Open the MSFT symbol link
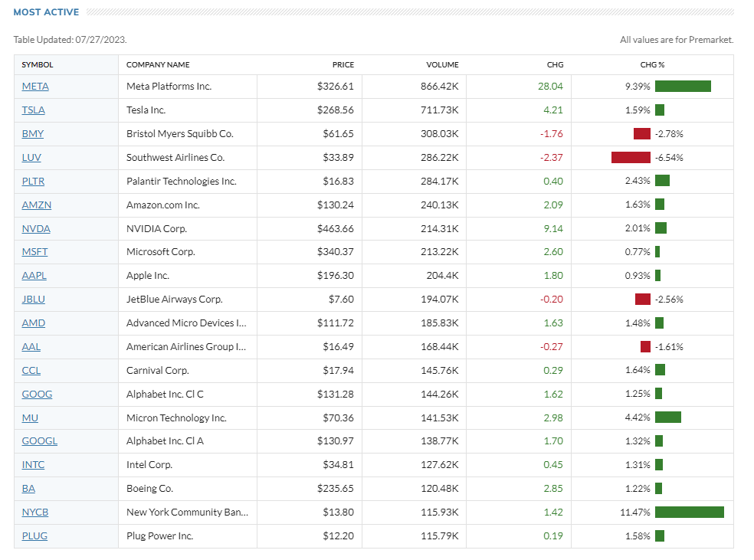 coord(34,252)
